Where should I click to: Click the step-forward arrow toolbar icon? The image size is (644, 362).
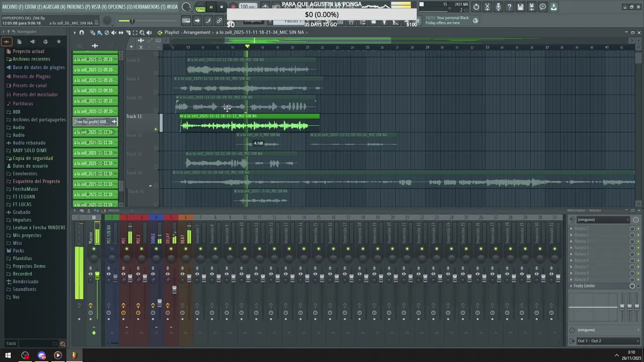(x=197, y=21)
